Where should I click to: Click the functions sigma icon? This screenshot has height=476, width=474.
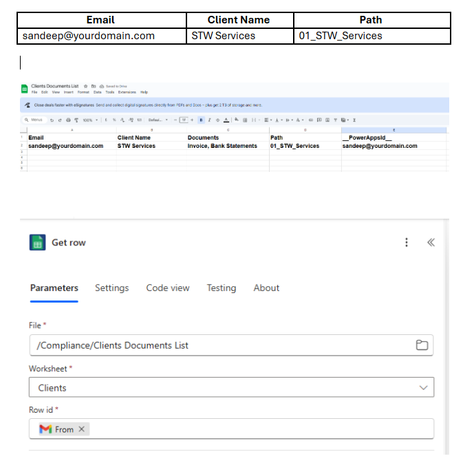354,120
